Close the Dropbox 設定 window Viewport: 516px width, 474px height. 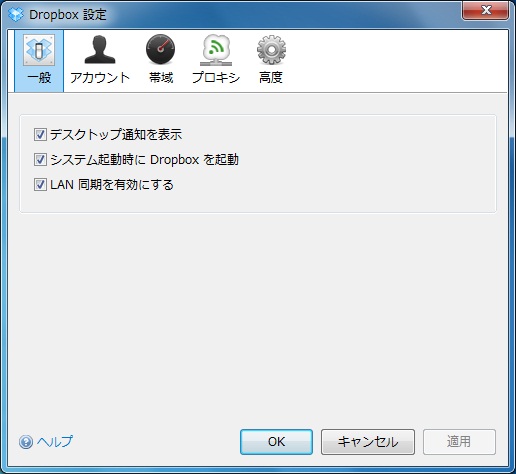[485, 10]
